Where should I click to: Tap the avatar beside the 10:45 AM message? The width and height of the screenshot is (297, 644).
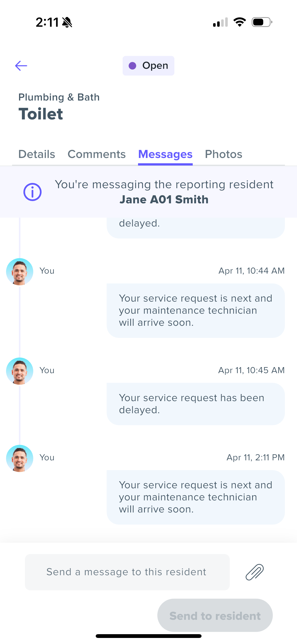coord(20,371)
